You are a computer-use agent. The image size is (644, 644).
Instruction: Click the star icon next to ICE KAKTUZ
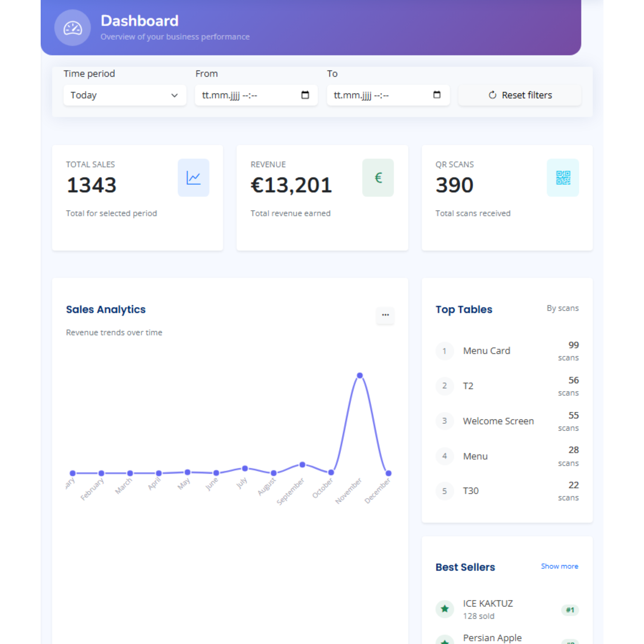(445, 609)
